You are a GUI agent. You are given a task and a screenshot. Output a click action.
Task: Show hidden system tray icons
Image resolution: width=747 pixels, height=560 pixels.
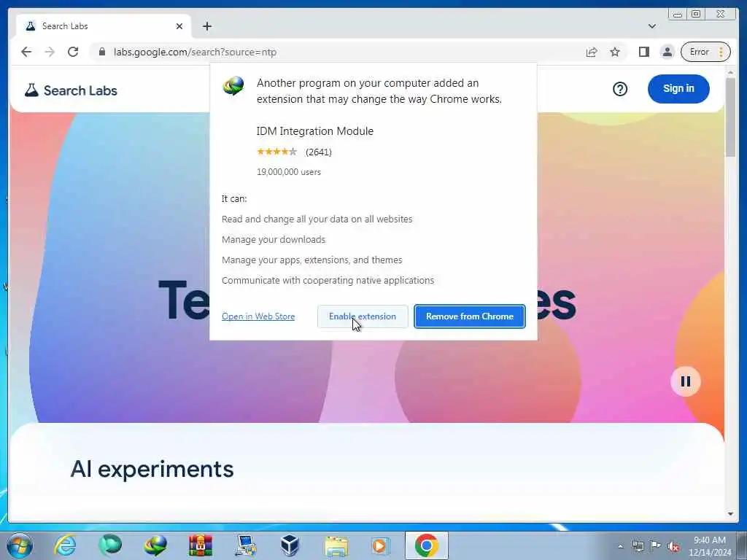(x=620, y=547)
